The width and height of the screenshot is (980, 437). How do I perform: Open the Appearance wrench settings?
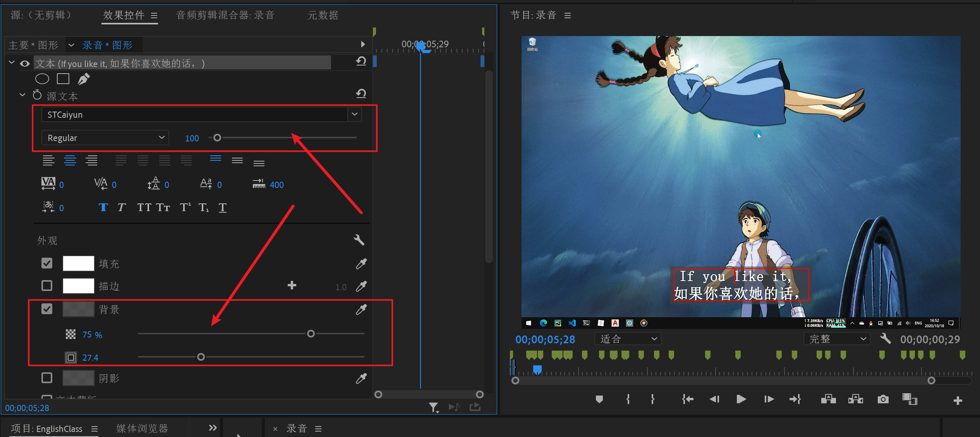coord(359,240)
